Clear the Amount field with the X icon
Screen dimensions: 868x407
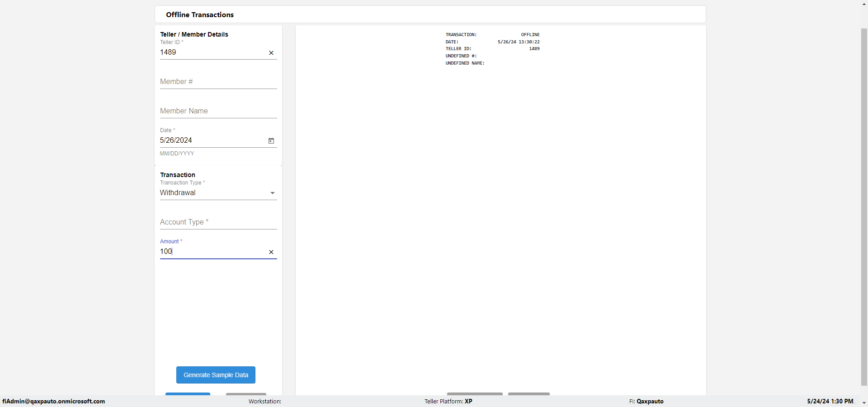click(x=271, y=252)
